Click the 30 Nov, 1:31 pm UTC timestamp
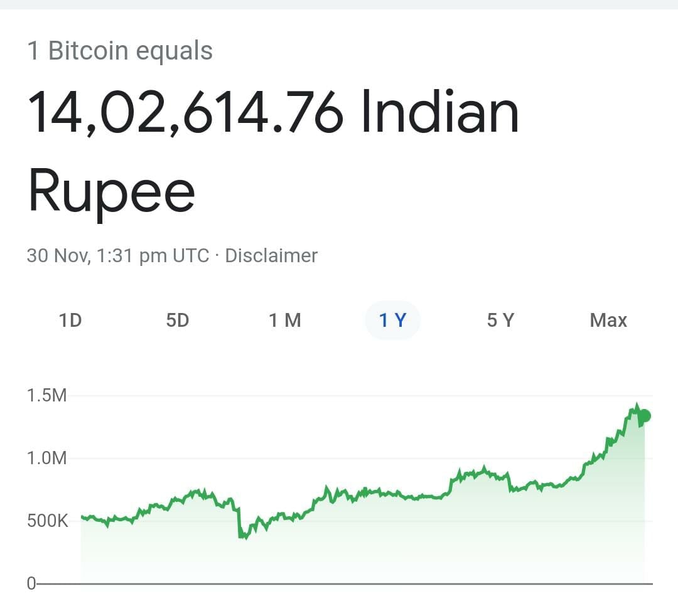Image resolution: width=678 pixels, height=616 pixels. click(x=118, y=256)
